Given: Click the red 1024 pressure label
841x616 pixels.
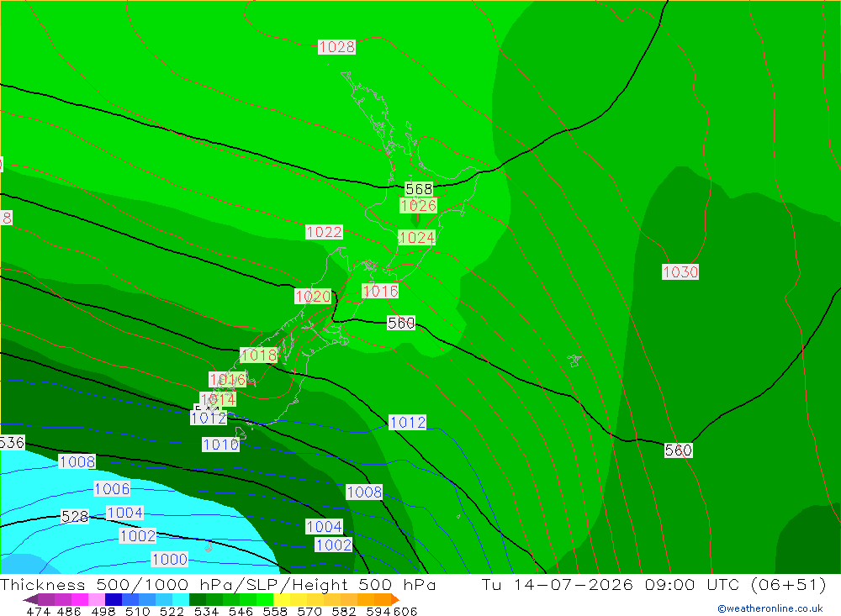Looking at the screenshot, I should point(416,238).
